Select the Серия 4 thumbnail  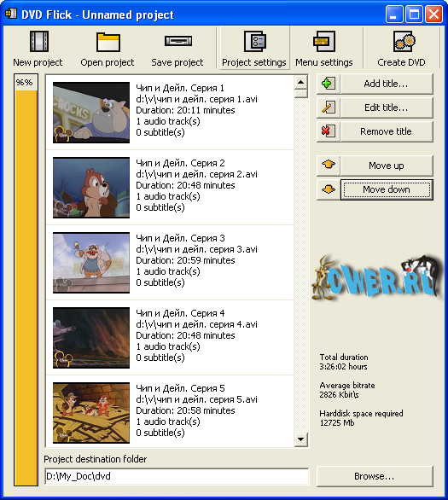[x=91, y=338]
